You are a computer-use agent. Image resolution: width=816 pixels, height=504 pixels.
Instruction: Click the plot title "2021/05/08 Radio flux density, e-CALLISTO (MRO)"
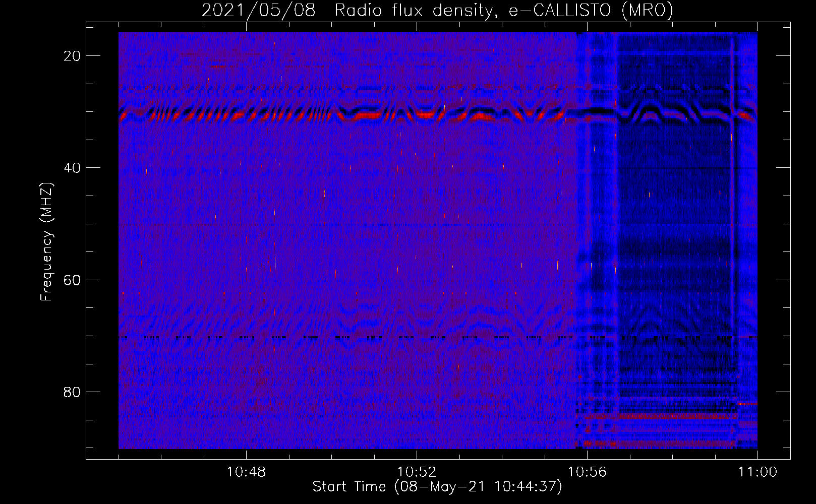click(437, 10)
